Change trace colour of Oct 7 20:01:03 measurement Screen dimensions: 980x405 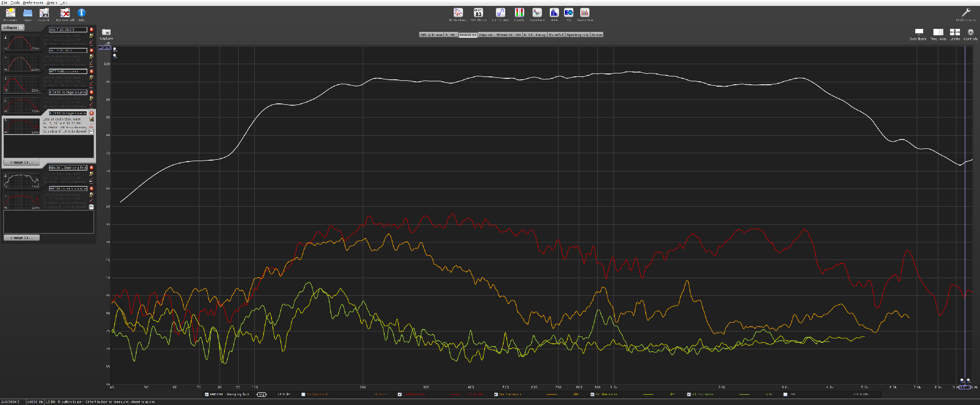coord(91,42)
